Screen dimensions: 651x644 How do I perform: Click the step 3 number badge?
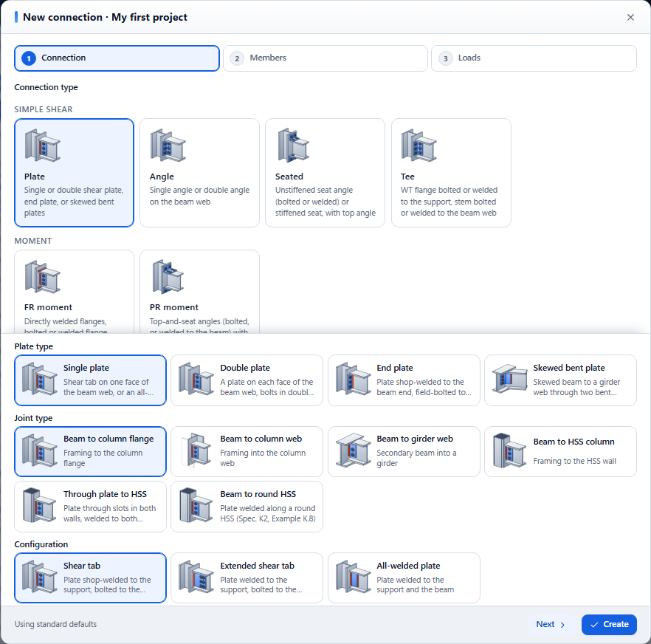coord(446,58)
